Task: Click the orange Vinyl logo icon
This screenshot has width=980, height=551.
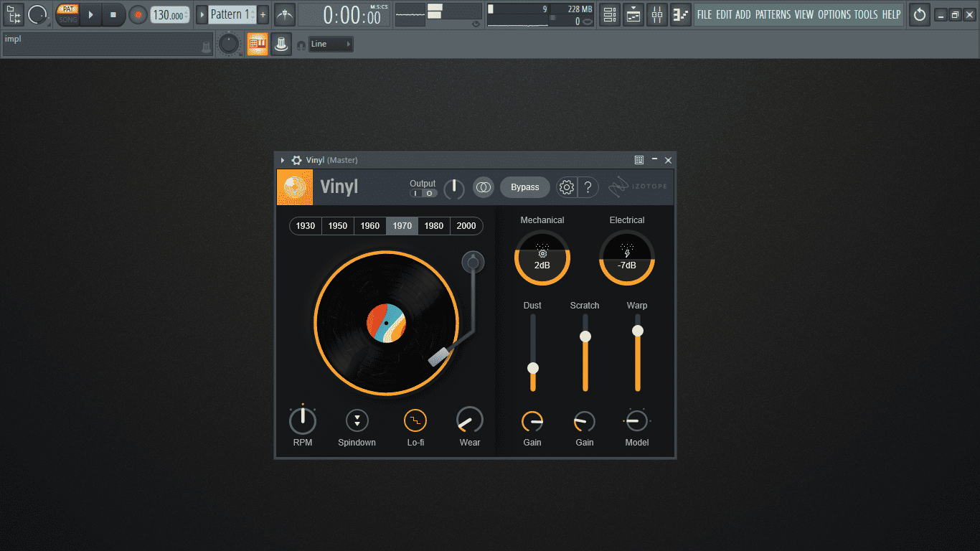Action: pyautogui.click(x=295, y=187)
